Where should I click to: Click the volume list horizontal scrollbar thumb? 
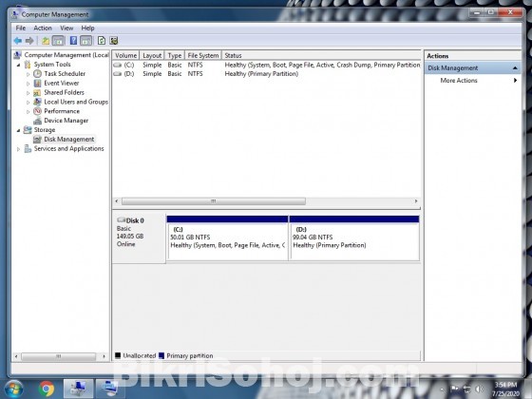tap(214, 201)
